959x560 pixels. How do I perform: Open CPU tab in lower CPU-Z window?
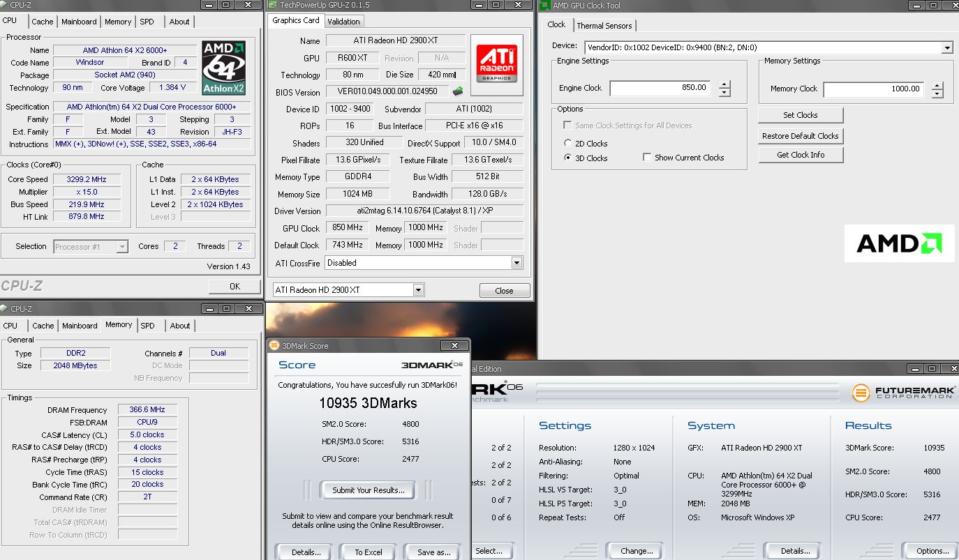tap(10, 326)
